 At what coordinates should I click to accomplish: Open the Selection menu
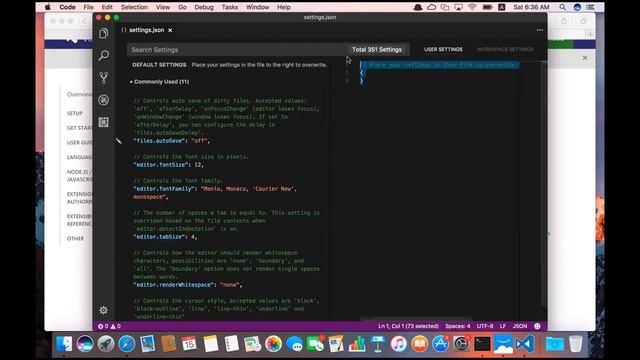(x=134, y=7)
